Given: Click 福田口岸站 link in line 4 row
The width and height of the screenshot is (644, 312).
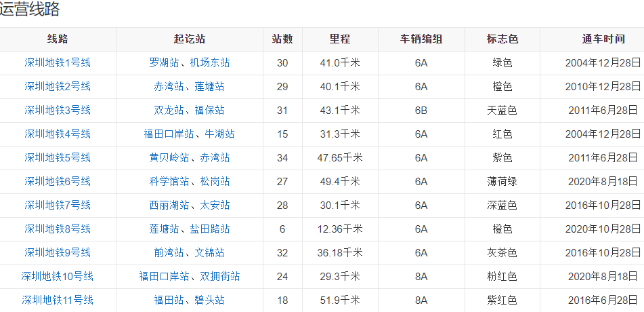Looking at the screenshot, I should point(169,134).
